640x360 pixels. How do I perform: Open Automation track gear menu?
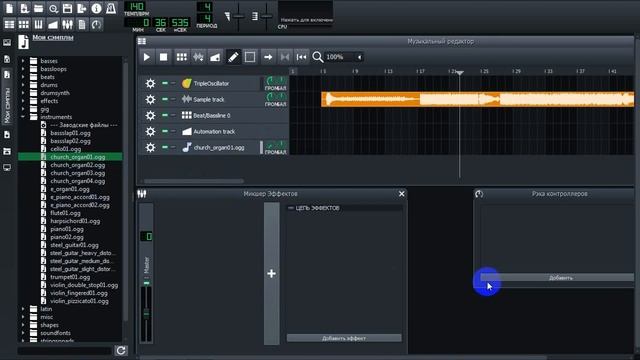click(150, 131)
